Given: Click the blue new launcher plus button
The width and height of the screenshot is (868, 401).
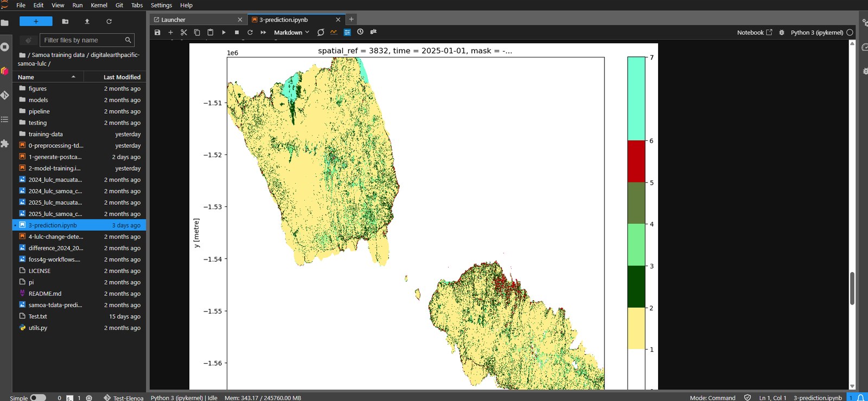Looking at the screenshot, I should (x=36, y=21).
